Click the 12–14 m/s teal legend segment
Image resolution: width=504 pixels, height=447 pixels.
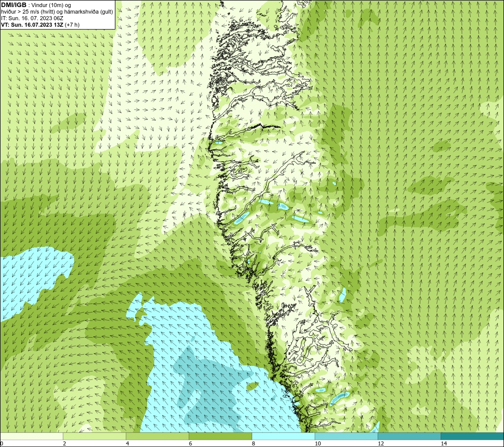409,436
